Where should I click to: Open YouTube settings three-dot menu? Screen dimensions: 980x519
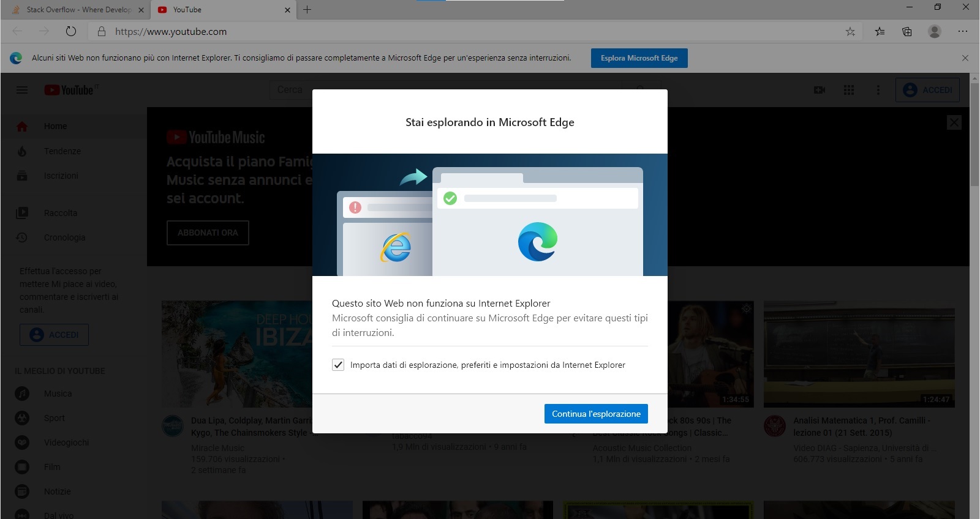pos(878,90)
